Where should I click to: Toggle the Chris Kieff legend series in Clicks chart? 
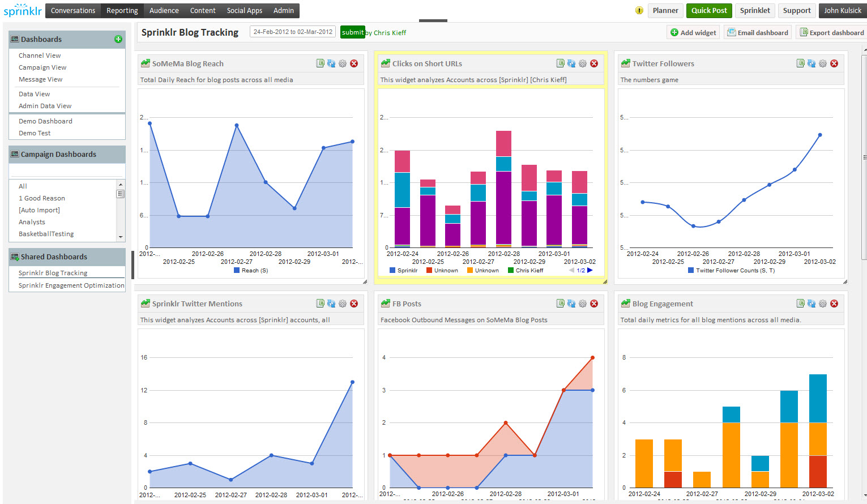click(x=526, y=271)
